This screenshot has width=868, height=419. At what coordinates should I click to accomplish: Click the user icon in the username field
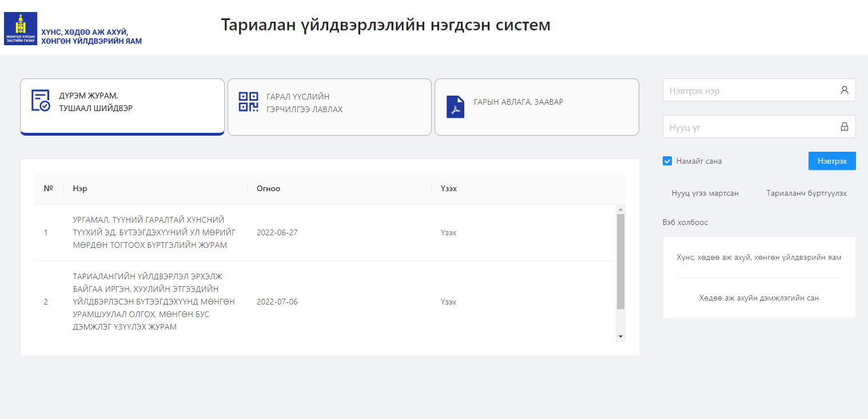coord(844,90)
